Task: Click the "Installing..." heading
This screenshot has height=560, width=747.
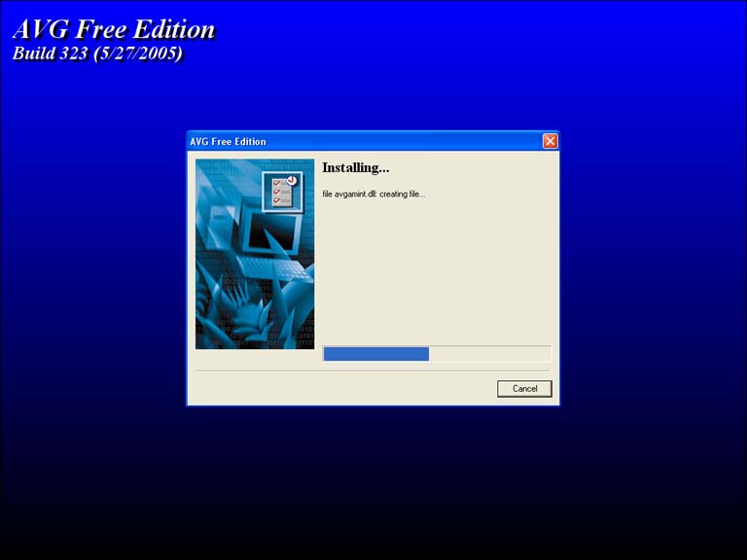Action: point(355,168)
